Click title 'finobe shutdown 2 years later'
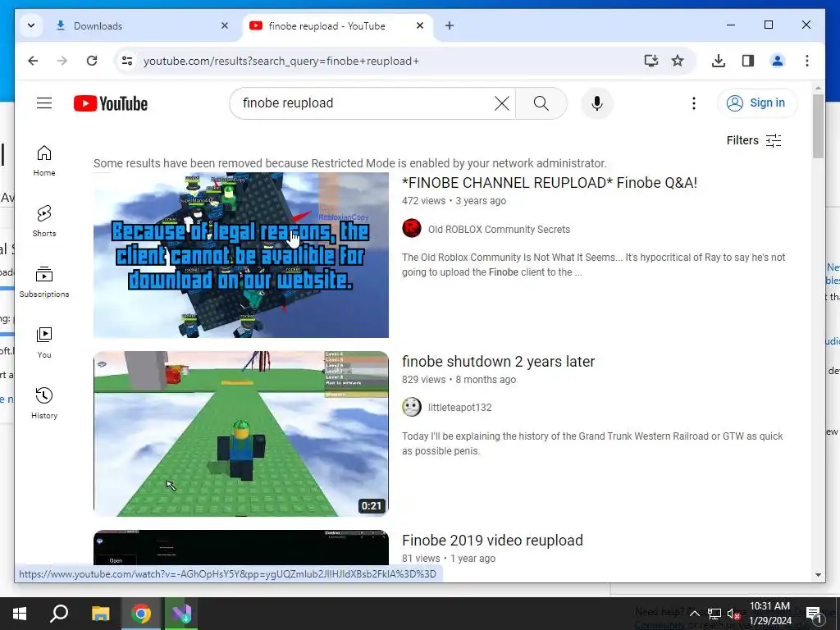This screenshot has height=630, width=840. click(498, 362)
